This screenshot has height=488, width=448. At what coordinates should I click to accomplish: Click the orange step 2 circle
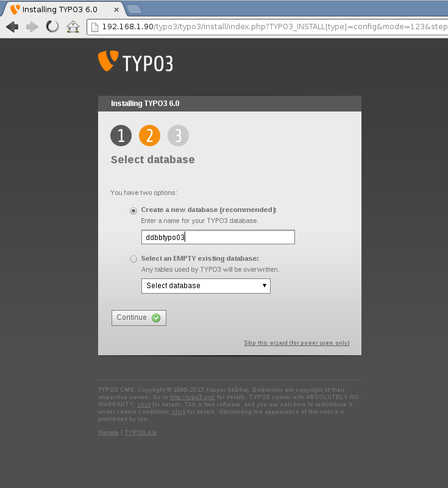(x=149, y=135)
